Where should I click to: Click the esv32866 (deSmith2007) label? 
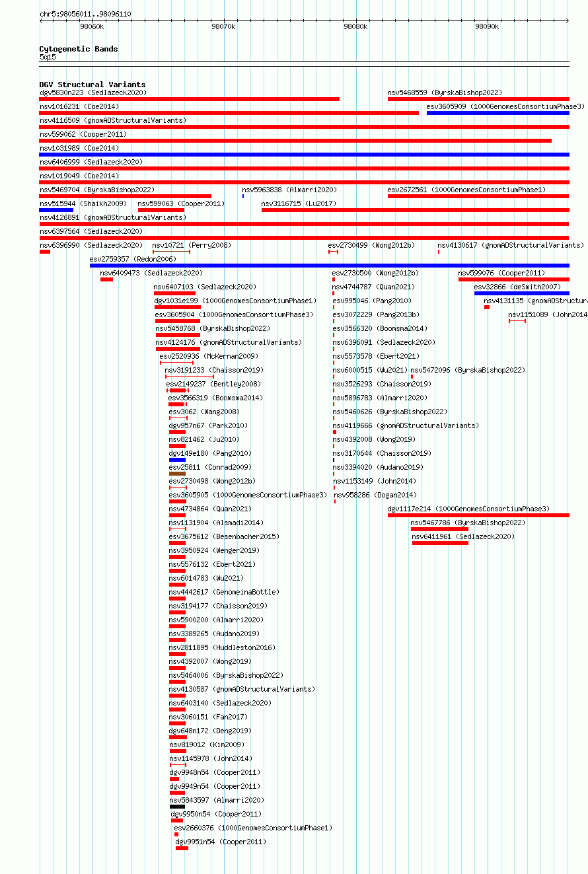click(518, 287)
